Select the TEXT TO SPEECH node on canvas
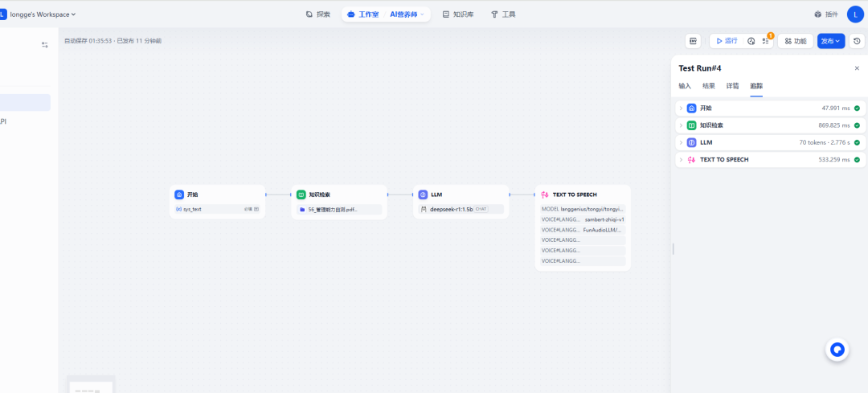The height and width of the screenshot is (393, 868). click(583, 227)
